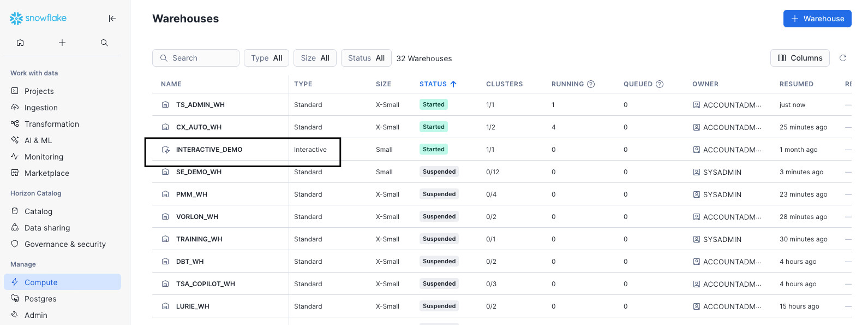The width and height of the screenshot is (868, 325).
Task: Collapse the sidebar navigation panel
Action: pos(112,19)
